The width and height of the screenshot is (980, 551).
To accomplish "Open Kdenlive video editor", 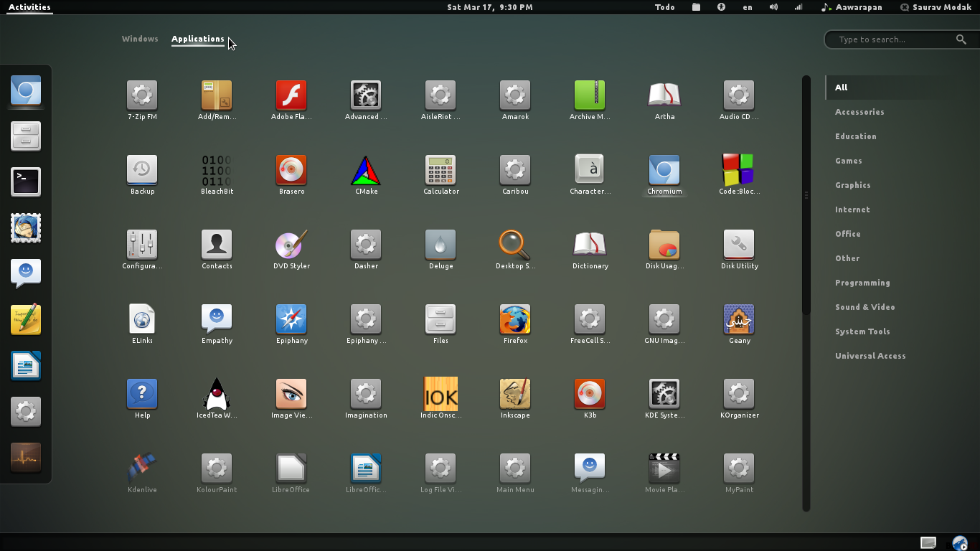I will pyautogui.click(x=141, y=468).
